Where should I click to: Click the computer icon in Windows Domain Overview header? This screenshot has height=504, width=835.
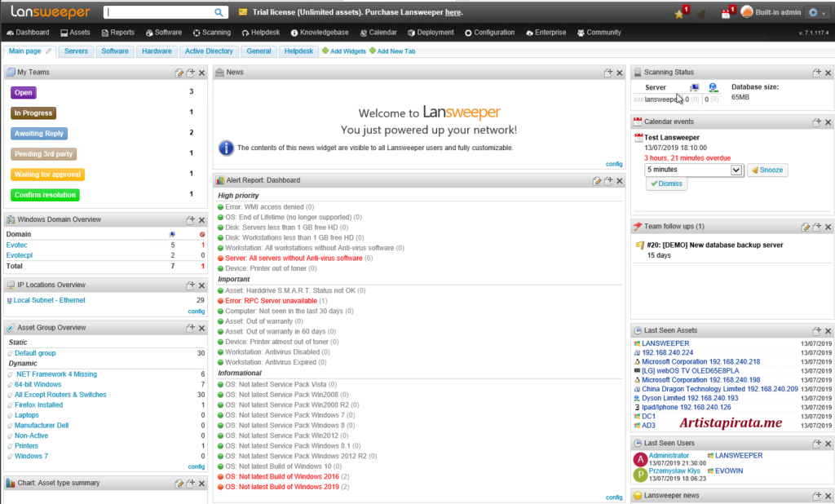click(173, 234)
